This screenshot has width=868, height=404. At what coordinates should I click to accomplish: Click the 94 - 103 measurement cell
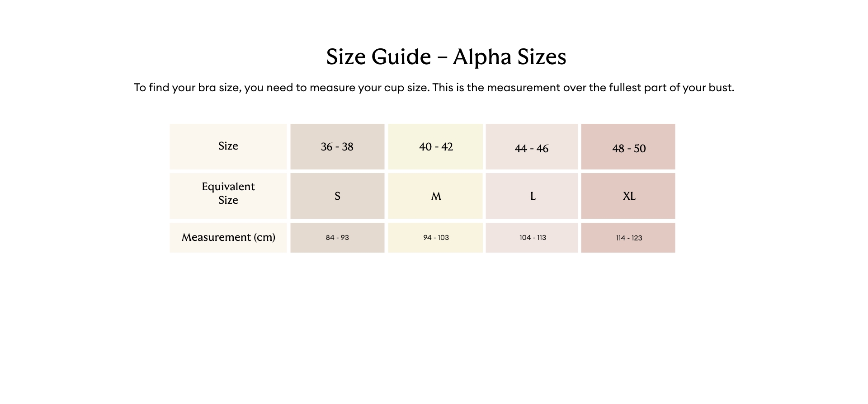point(435,238)
